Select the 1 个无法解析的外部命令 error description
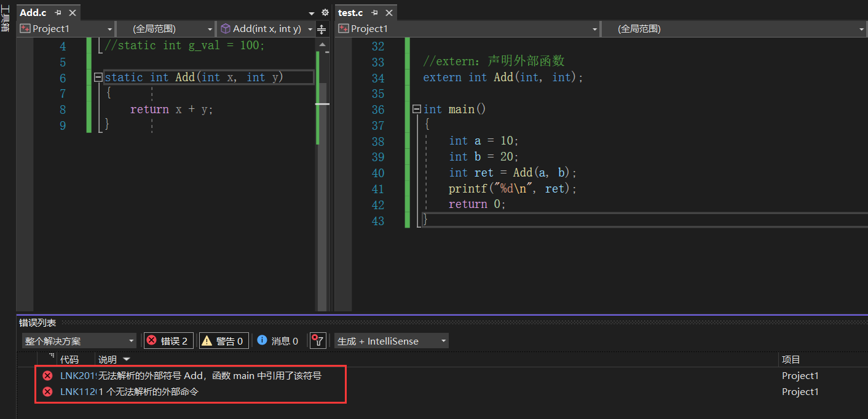The width and height of the screenshot is (868, 419). [x=149, y=392]
